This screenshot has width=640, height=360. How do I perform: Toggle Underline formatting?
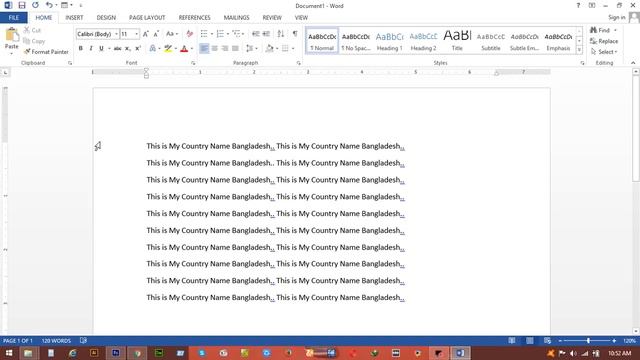[x=101, y=49]
